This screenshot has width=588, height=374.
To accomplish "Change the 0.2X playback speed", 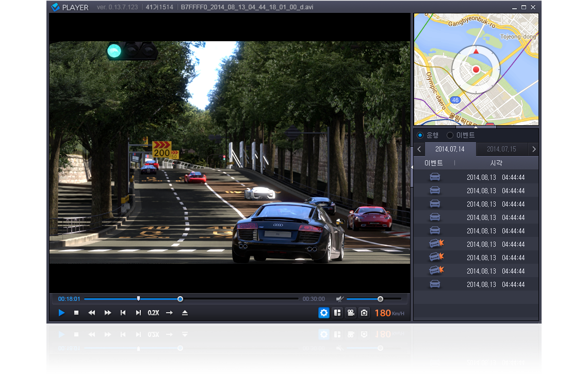I will (x=153, y=313).
